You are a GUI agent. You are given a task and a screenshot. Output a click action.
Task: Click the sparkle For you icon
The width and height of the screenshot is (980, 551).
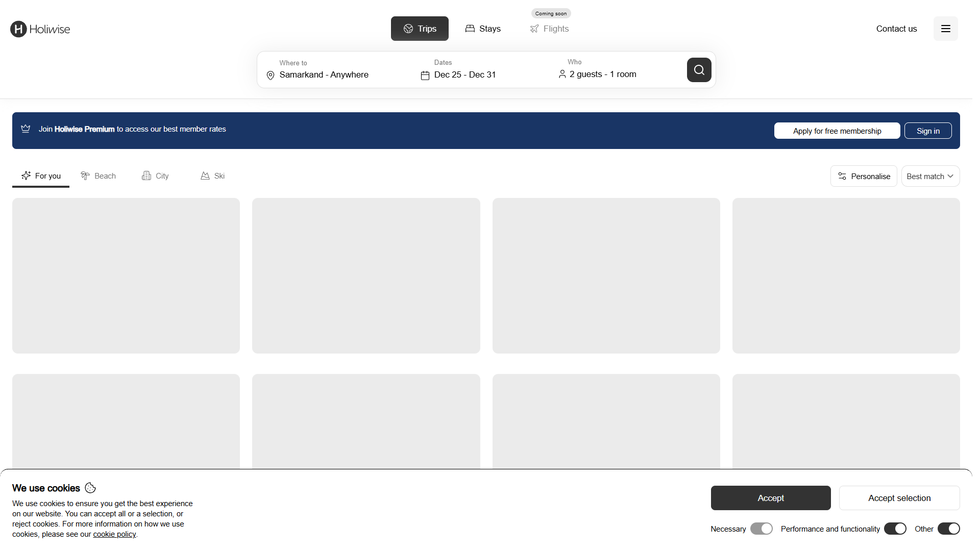(x=26, y=176)
